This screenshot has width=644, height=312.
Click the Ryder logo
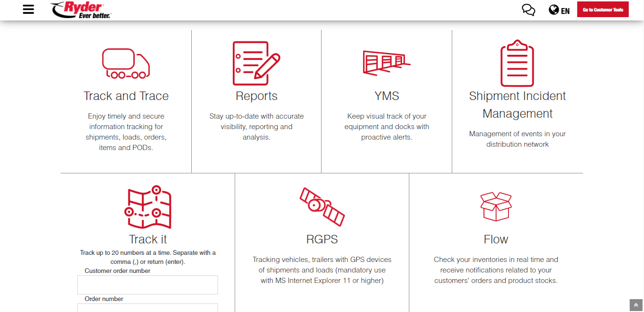(81, 10)
